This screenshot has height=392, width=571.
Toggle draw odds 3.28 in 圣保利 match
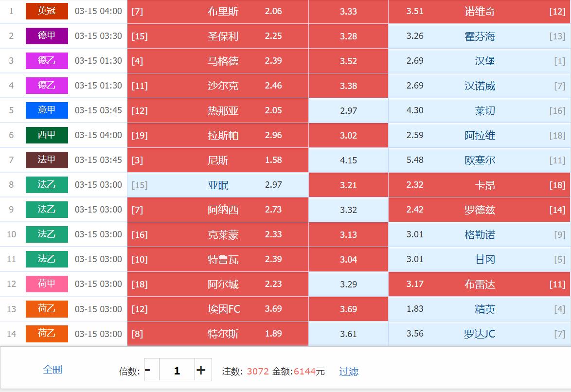349,36
